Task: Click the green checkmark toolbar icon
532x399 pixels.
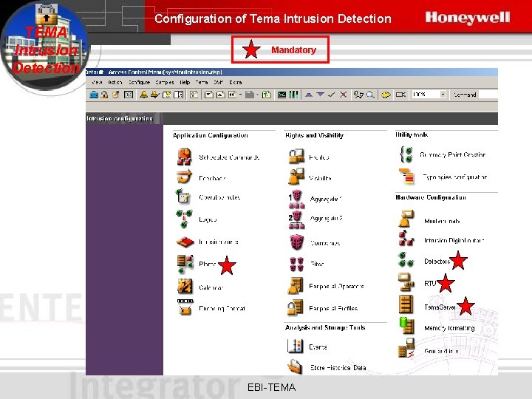Action: [332, 95]
